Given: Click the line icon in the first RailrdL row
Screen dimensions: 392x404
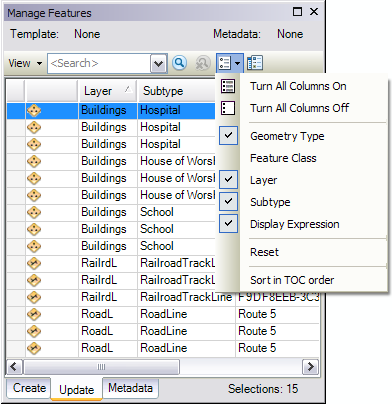Looking at the screenshot, I should click(34, 263).
